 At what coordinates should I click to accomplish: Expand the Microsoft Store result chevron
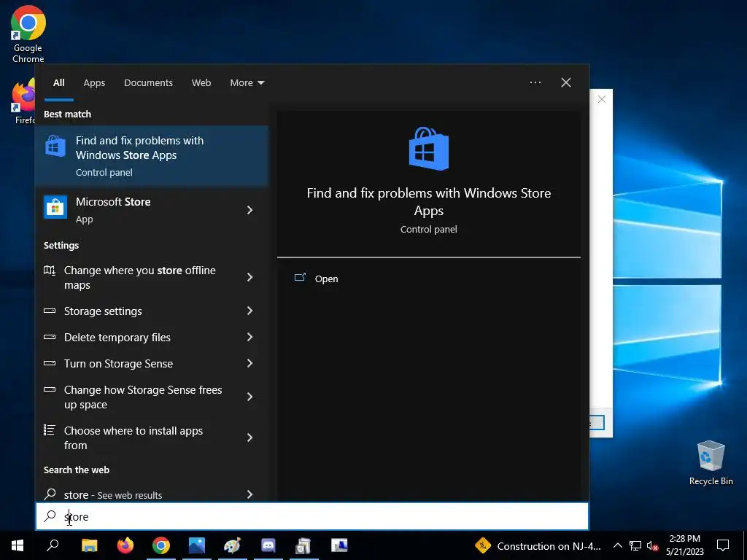pos(249,210)
